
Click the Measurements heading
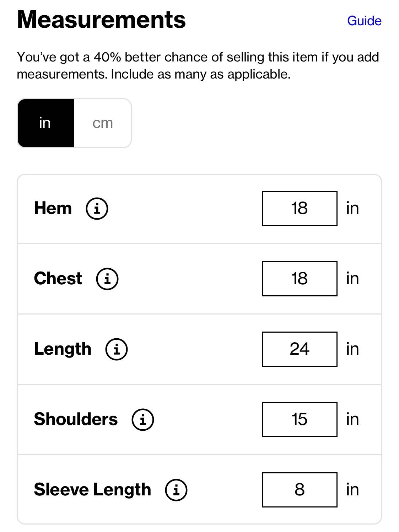101,20
